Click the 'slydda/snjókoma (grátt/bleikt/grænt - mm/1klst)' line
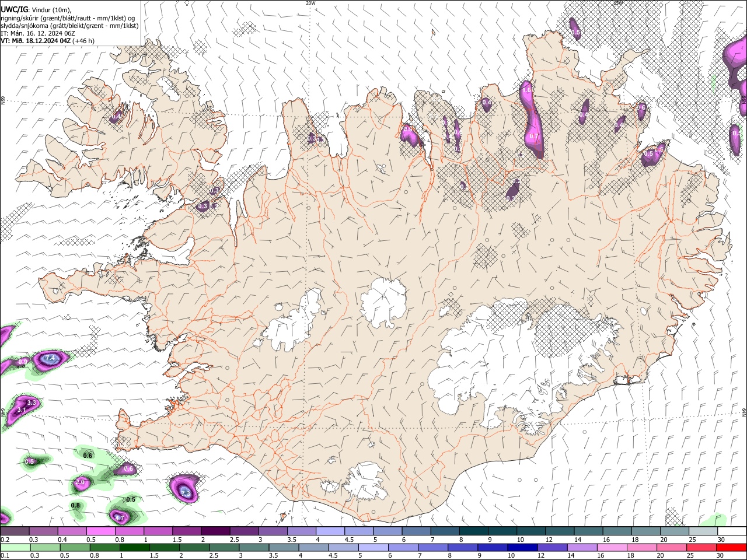 pos(69,26)
